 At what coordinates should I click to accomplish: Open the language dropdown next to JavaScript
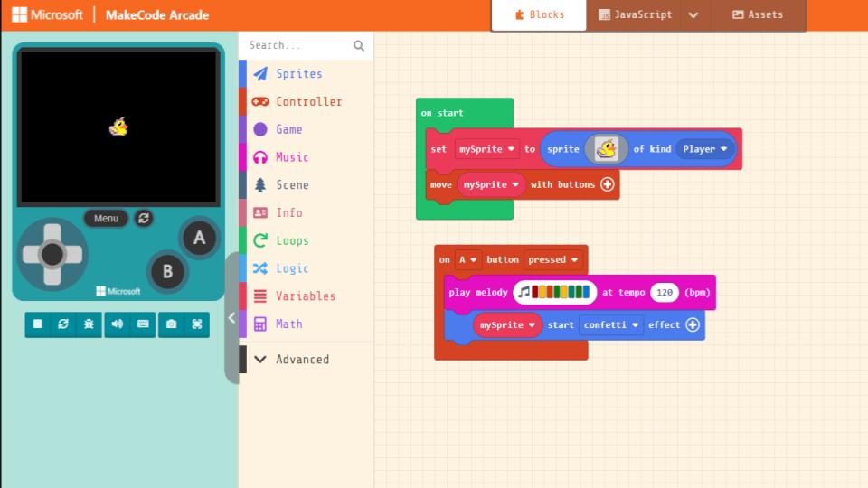(693, 15)
